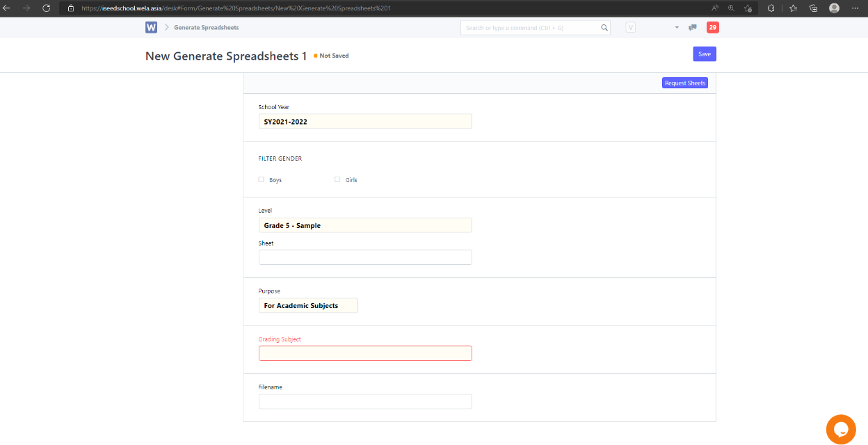This screenshot has height=445, width=868.
Task: Open the browser favorites star icon
Action: click(794, 8)
